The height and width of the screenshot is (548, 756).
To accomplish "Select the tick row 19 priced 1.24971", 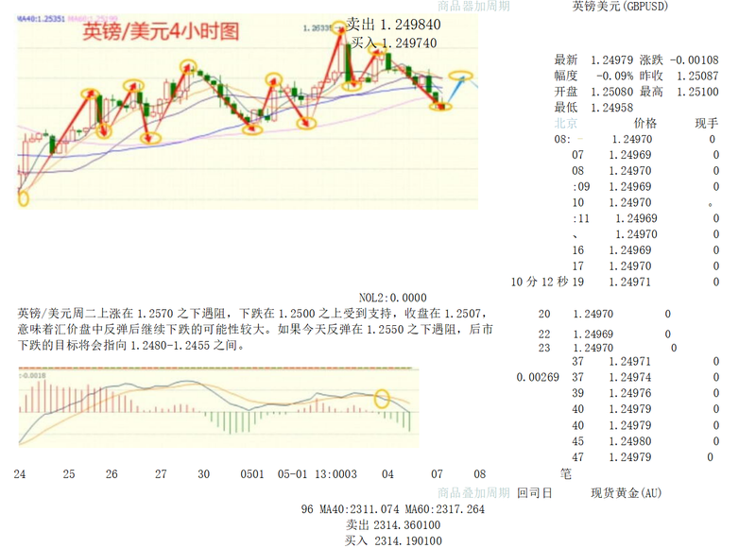I will point(645,283).
